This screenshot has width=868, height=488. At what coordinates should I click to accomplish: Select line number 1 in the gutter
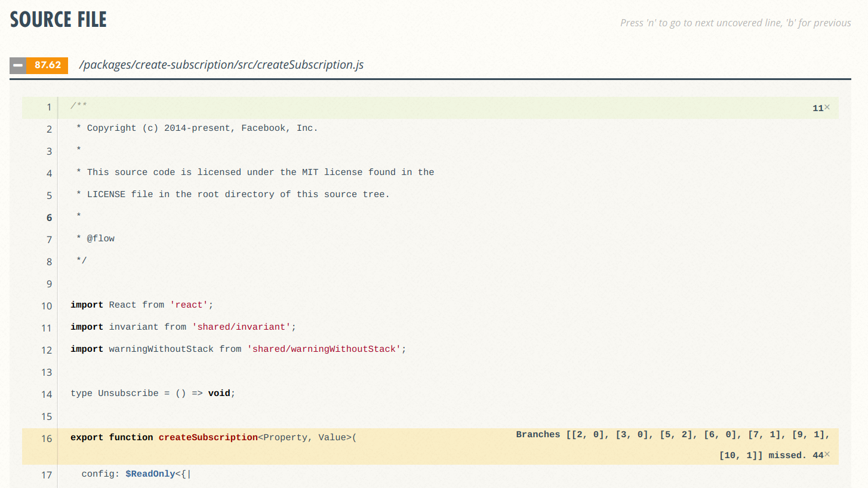point(48,107)
